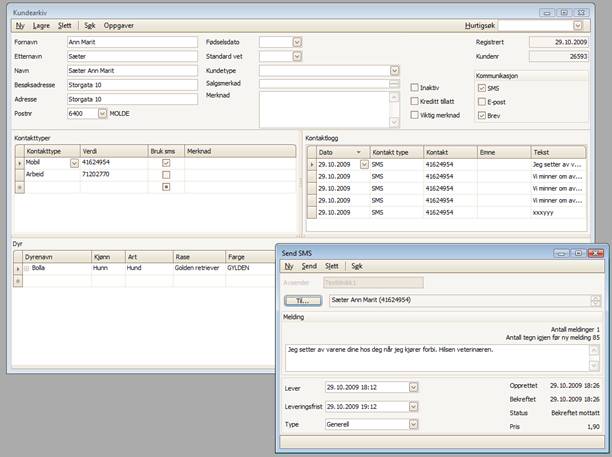Click the new-row marker in Kontakttyper
Image resolution: width=612 pixels, height=457 pixels.
(x=20, y=187)
